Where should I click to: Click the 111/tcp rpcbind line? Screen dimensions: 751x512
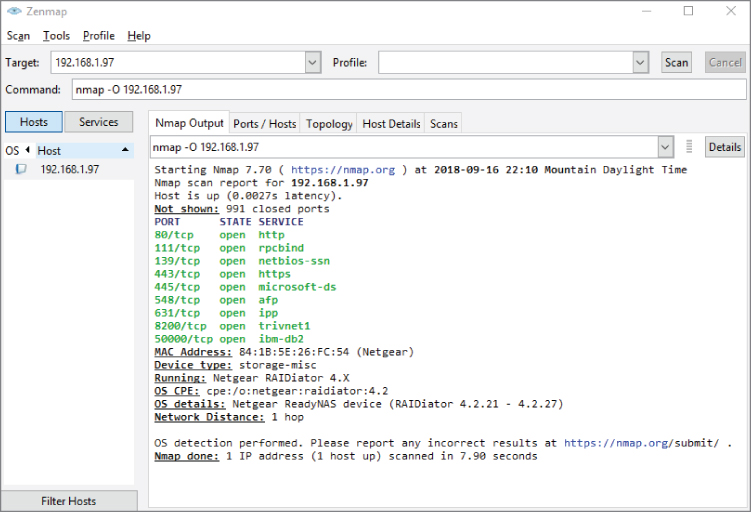[x=229, y=248]
